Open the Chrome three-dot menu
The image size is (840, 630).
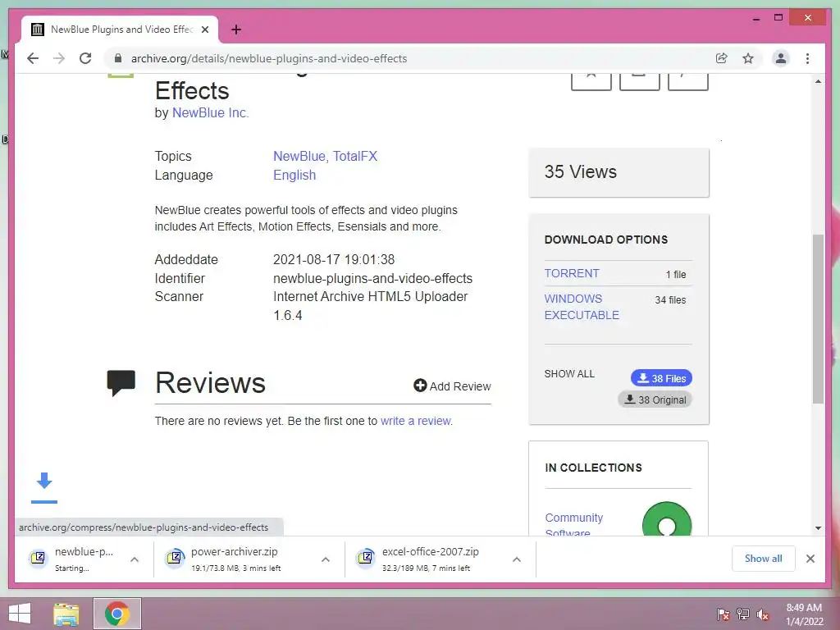click(x=807, y=58)
